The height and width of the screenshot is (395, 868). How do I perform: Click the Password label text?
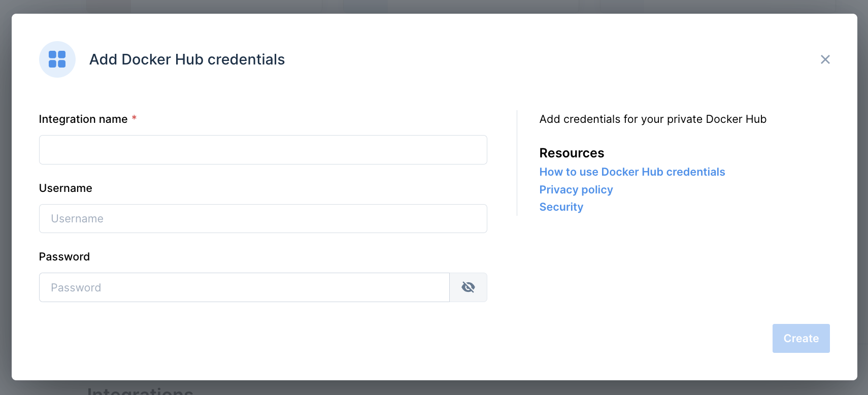[64, 257]
